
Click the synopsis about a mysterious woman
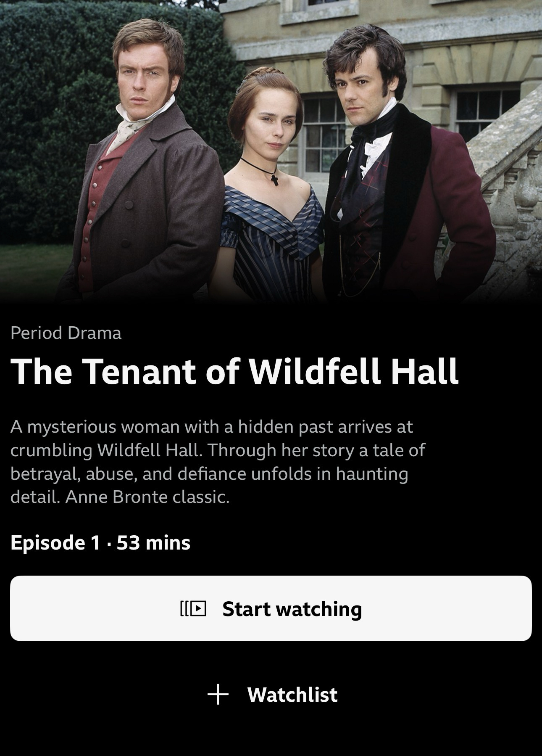point(218,462)
